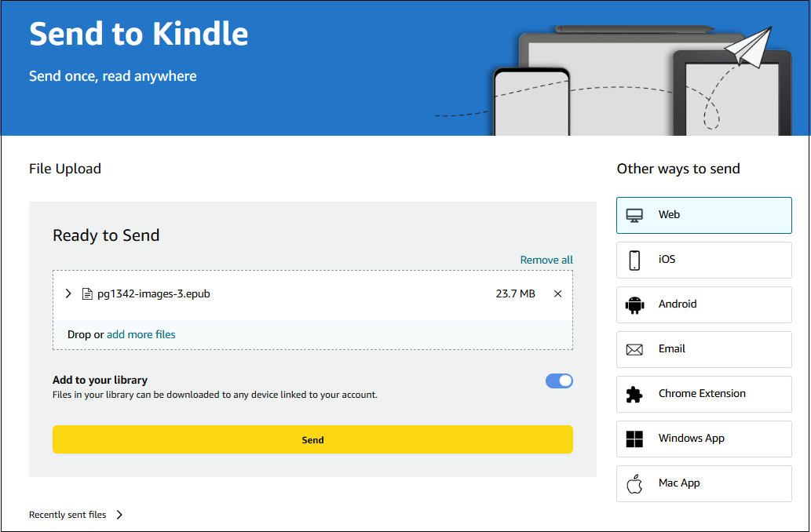Click the 23.7 MB file size text

tap(515, 293)
